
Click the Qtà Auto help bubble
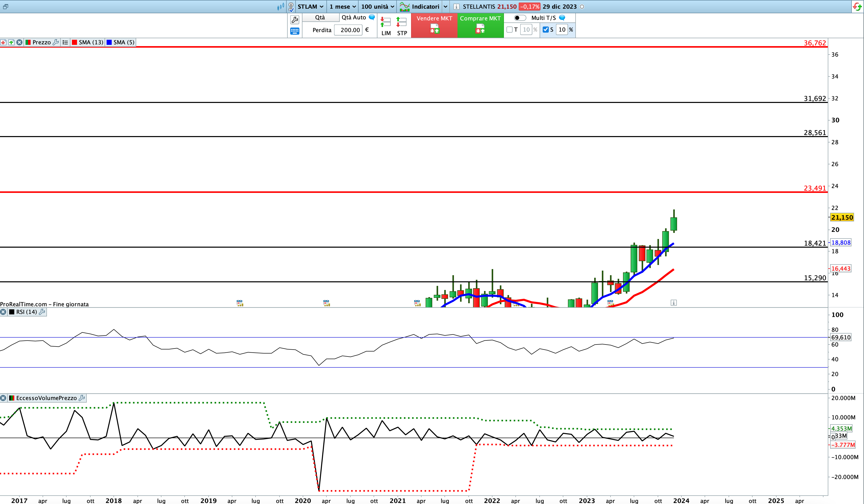372,17
